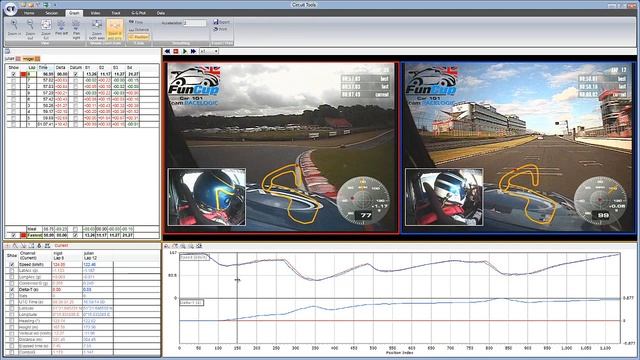Enable the Height (m) channel checkbox
The width and height of the screenshot is (640, 360).
tap(12, 327)
